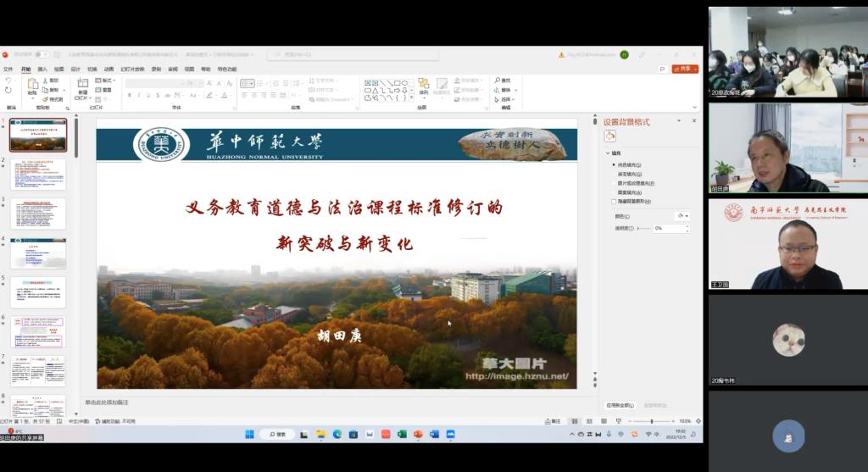Click Apply to All (应用到全部) button
Image resolution: width=868 pixels, height=472 pixels.
[620, 405]
